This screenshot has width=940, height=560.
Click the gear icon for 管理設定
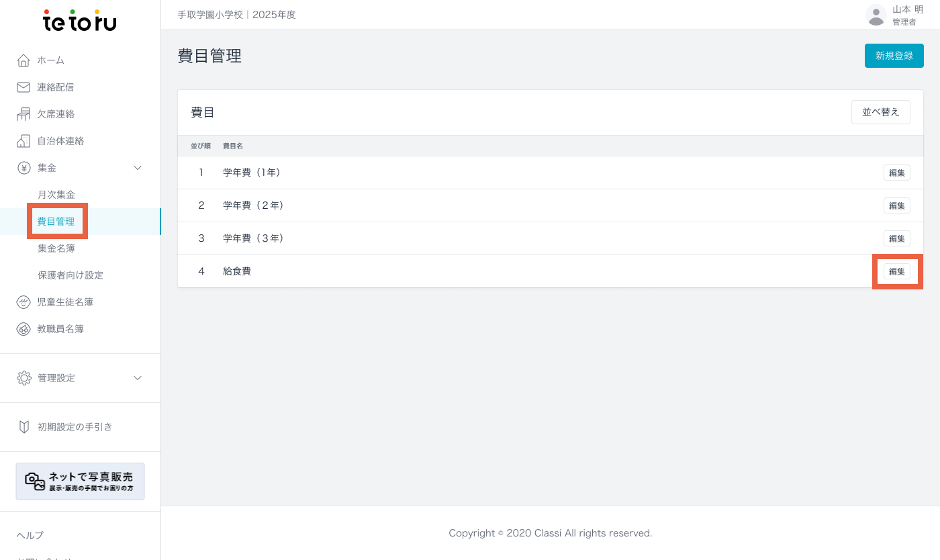click(23, 378)
